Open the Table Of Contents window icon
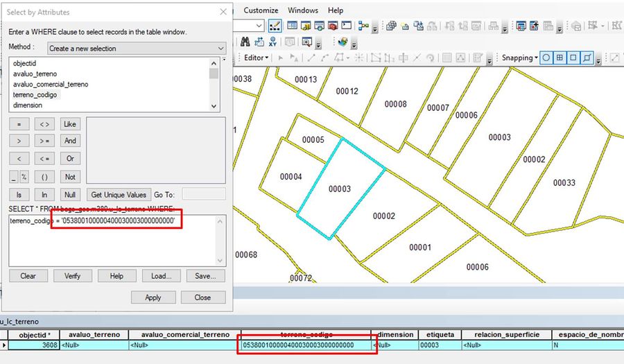Image resolution: width=624 pixels, height=364 pixels. (x=292, y=26)
